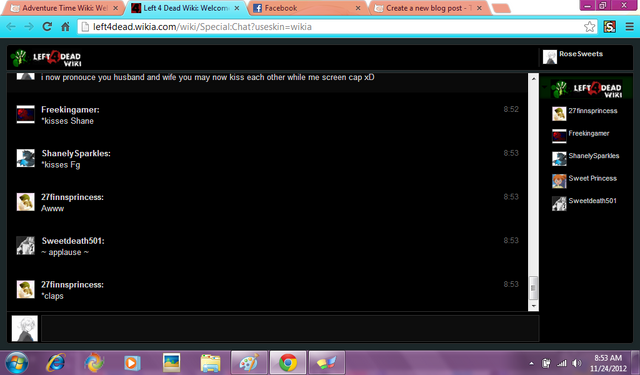Switch to the Facebook tab
Viewport: 640px width, 375px height.
pyautogui.click(x=306, y=8)
